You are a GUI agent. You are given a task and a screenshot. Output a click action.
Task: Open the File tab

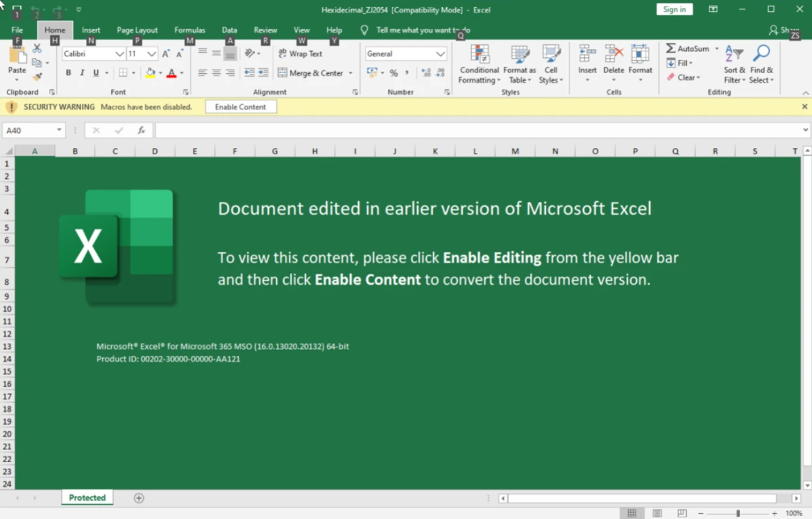pyautogui.click(x=17, y=30)
